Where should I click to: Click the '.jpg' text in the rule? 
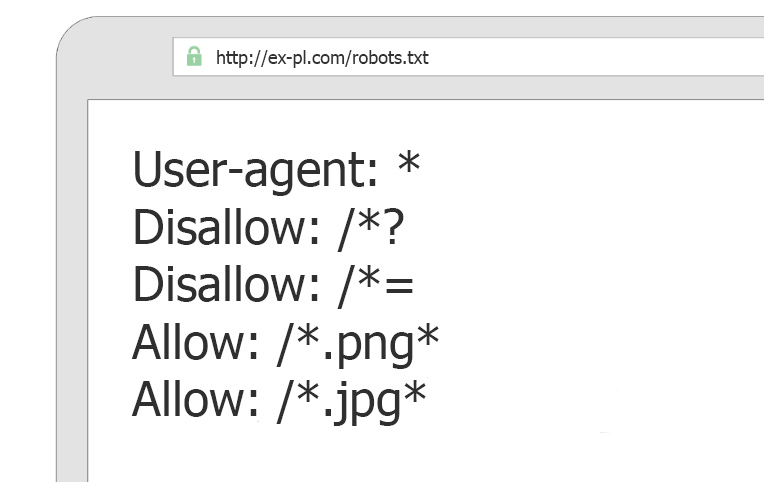(363, 403)
